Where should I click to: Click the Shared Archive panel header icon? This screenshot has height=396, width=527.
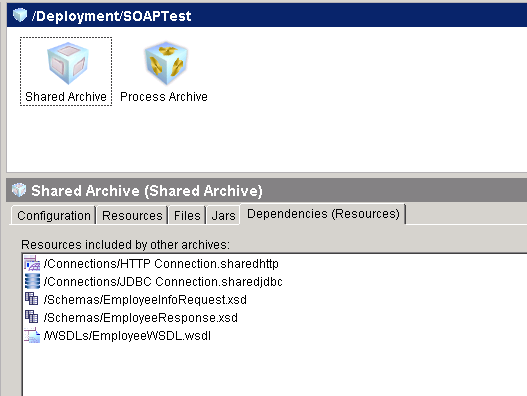(19, 190)
